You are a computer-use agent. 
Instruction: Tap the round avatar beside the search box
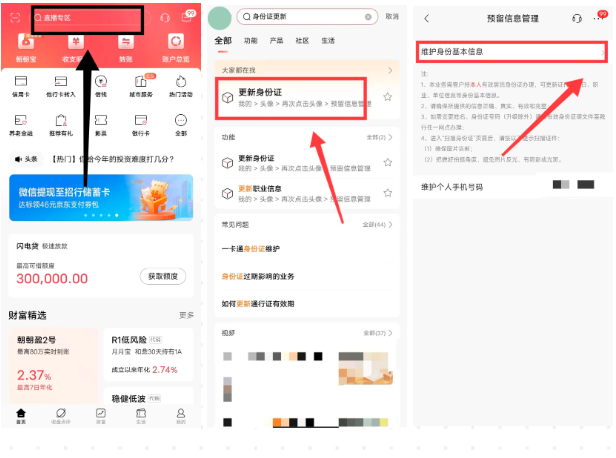[x=220, y=18]
